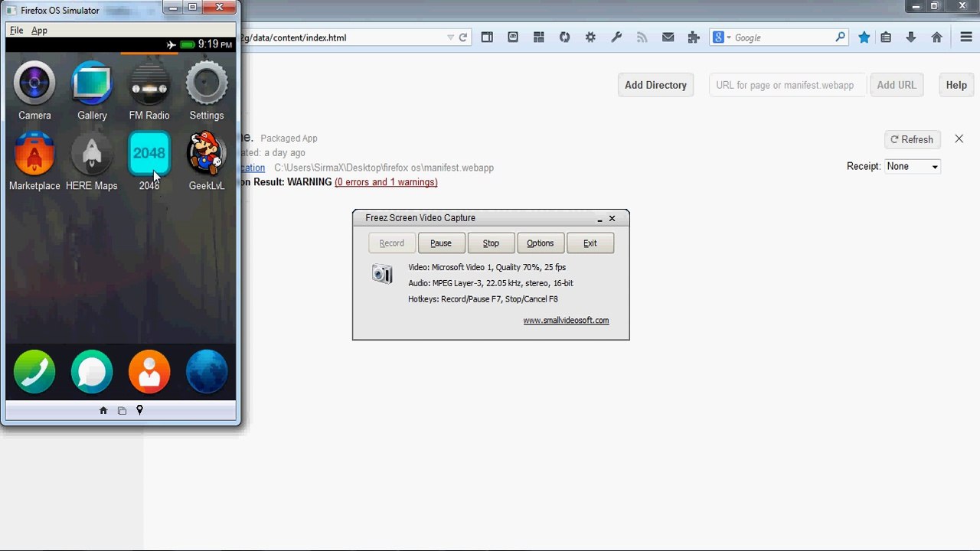Click the URL for page or manifest field
The image size is (980, 551).
tap(787, 85)
